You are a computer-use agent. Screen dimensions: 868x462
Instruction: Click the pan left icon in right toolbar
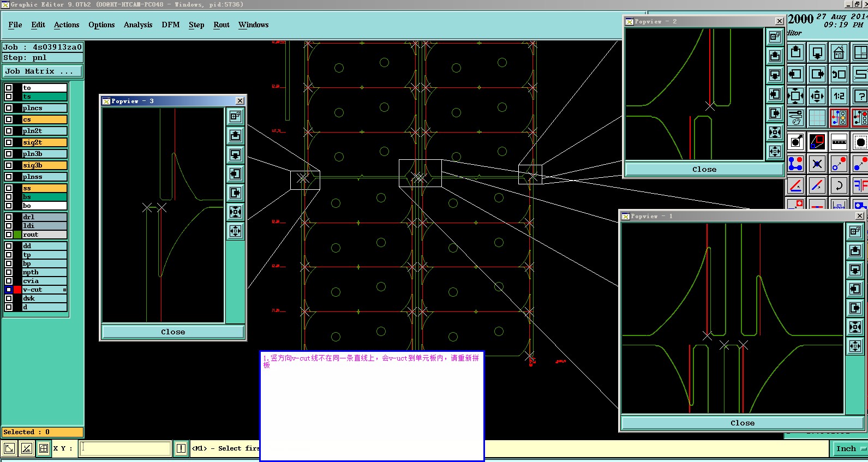(796, 74)
